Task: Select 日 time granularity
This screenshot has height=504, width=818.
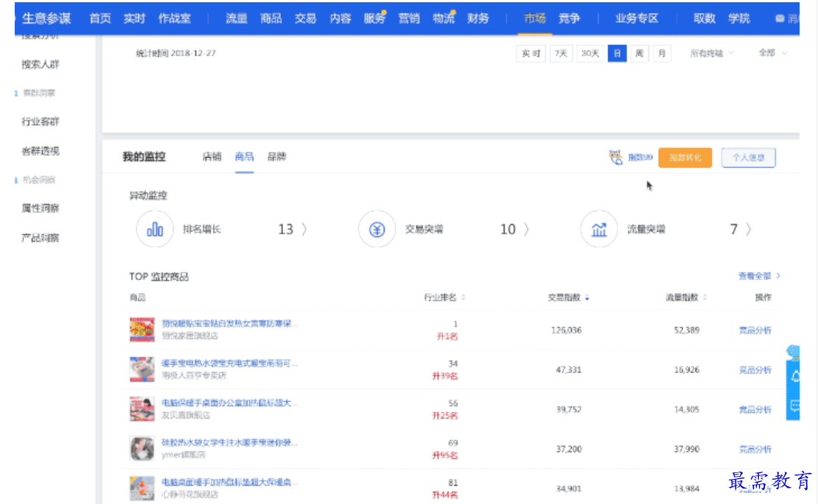Action: (x=617, y=53)
